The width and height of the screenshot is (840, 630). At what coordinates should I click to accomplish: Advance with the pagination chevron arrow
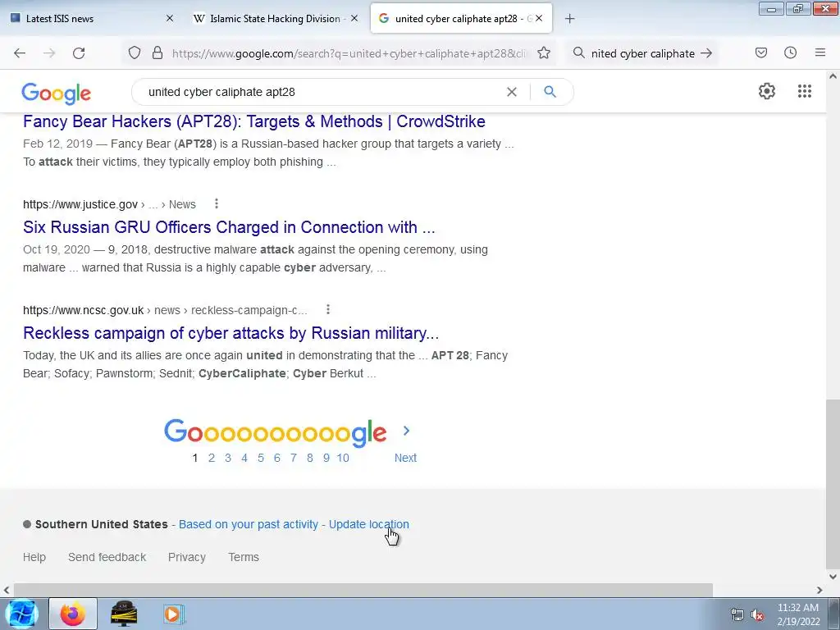pos(406,431)
